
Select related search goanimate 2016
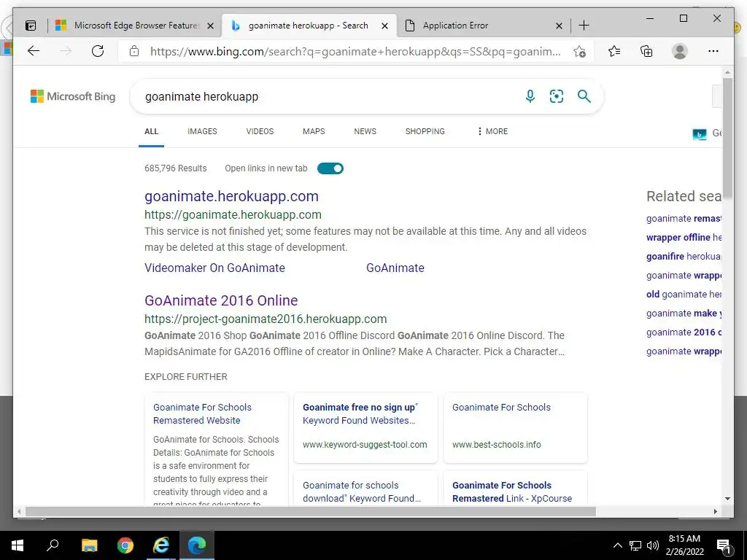pos(684,332)
